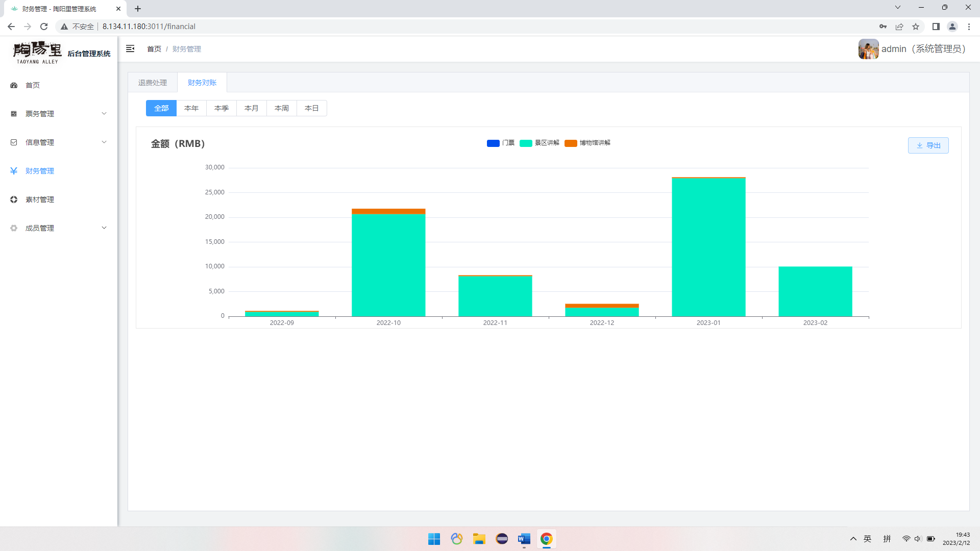
Task: Bookmark this page with star icon
Action: tap(916, 27)
